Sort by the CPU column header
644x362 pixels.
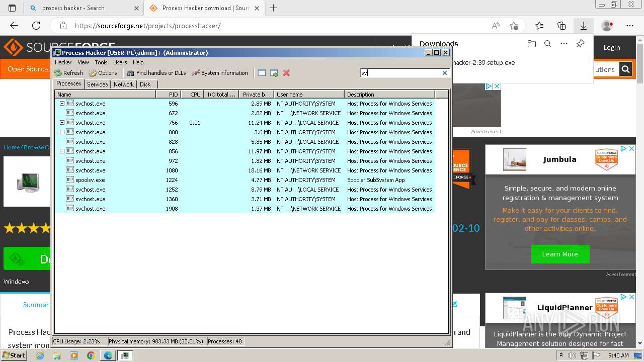tap(192, 95)
